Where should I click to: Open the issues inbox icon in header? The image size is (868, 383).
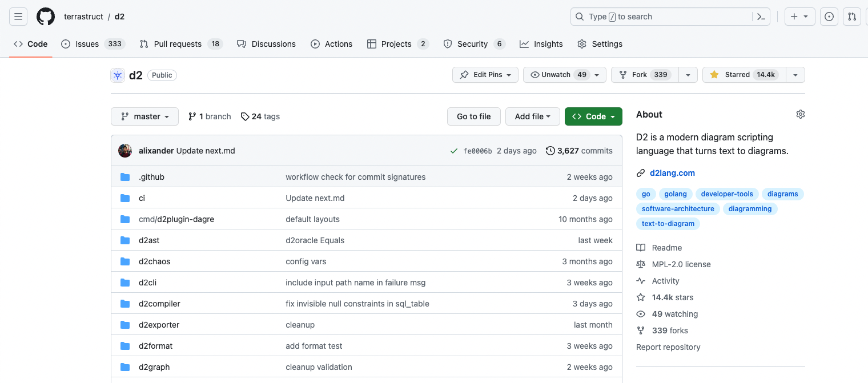[829, 17]
